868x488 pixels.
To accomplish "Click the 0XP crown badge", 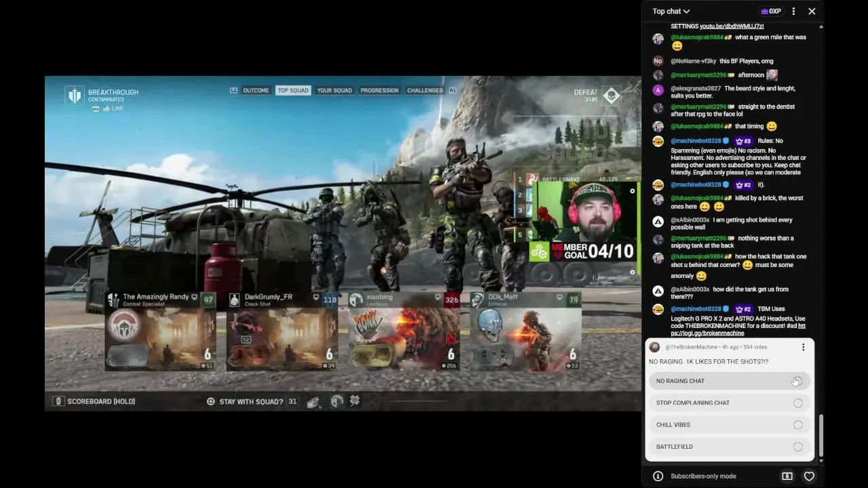I will pyautogui.click(x=771, y=11).
